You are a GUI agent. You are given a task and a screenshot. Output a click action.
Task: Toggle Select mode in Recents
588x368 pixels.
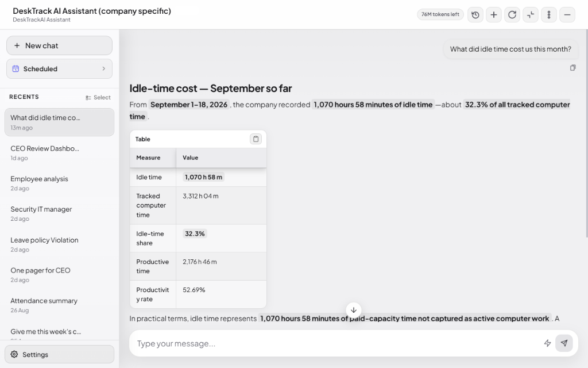(x=98, y=98)
